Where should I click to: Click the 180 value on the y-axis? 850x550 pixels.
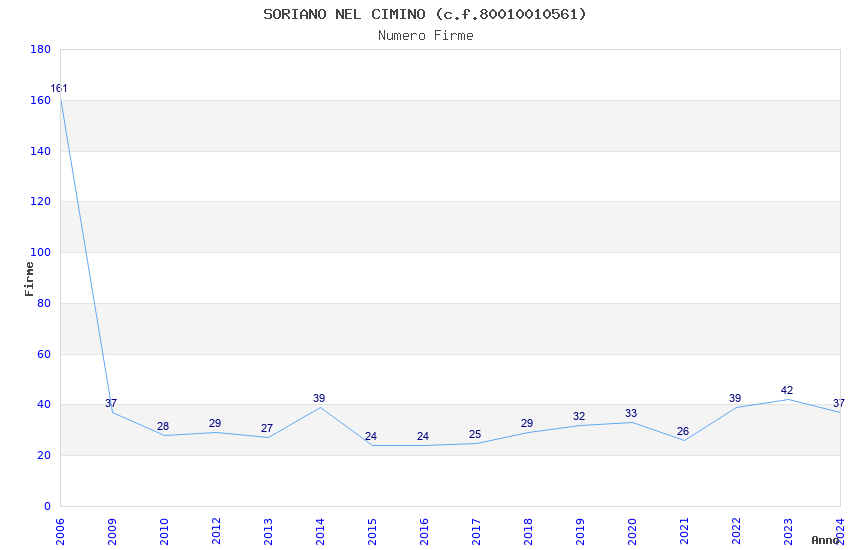click(x=41, y=50)
